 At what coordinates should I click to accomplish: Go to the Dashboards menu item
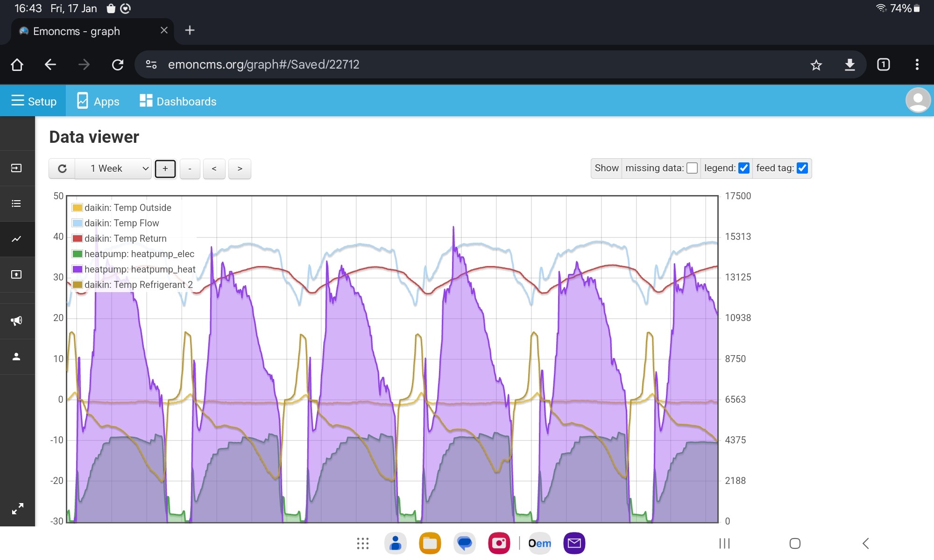[178, 101]
